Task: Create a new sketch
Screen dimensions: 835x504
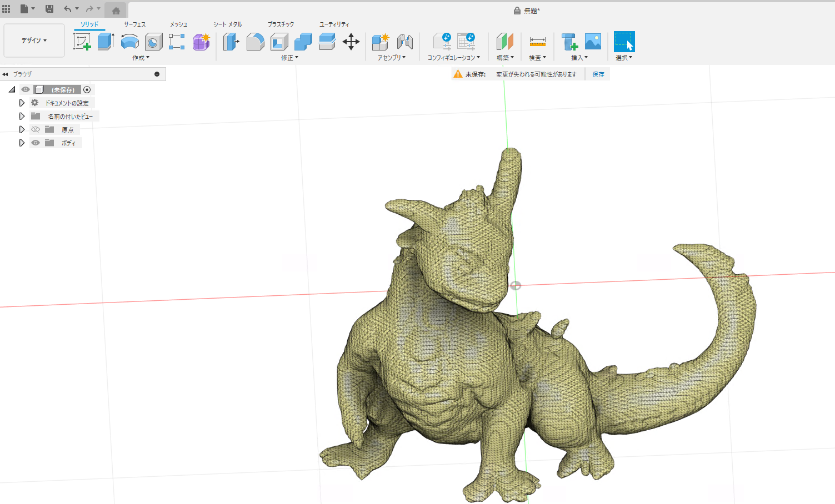Action: pyautogui.click(x=82, y=42)
